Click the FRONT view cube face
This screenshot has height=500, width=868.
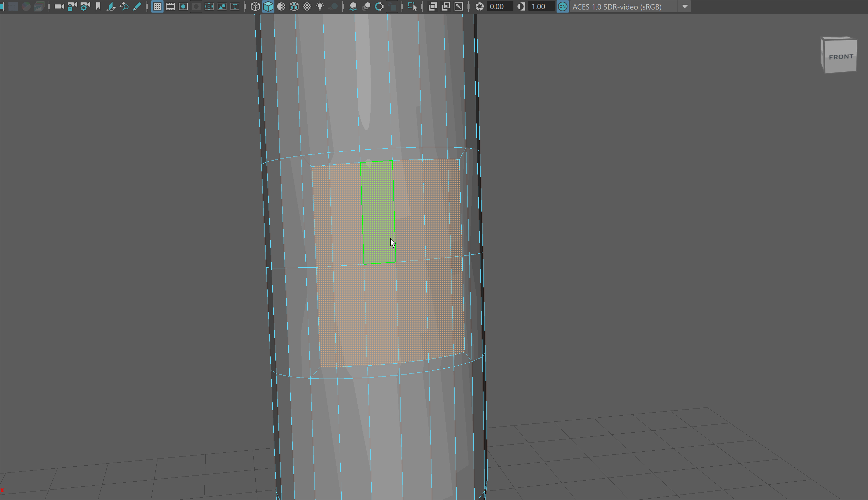pyautogui.click(x=840, y=57)
